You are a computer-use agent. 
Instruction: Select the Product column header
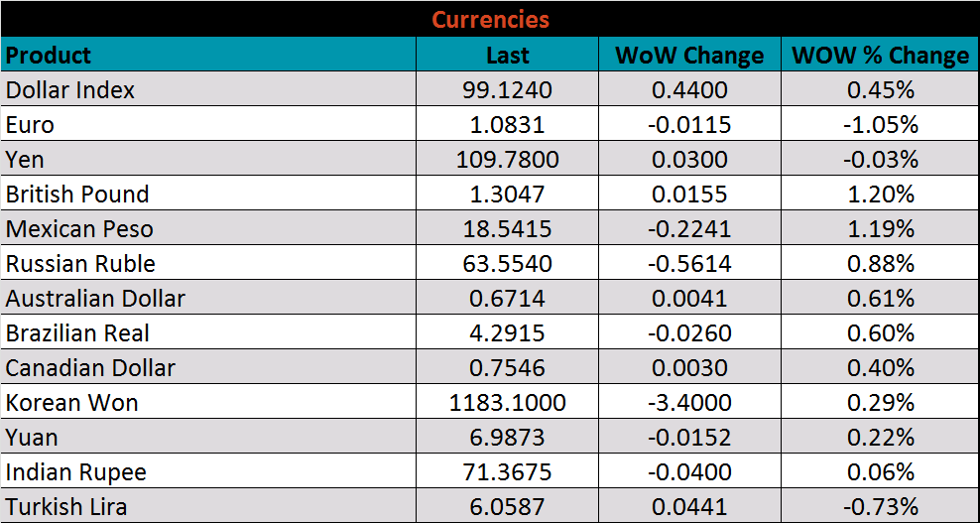[49, 56]
